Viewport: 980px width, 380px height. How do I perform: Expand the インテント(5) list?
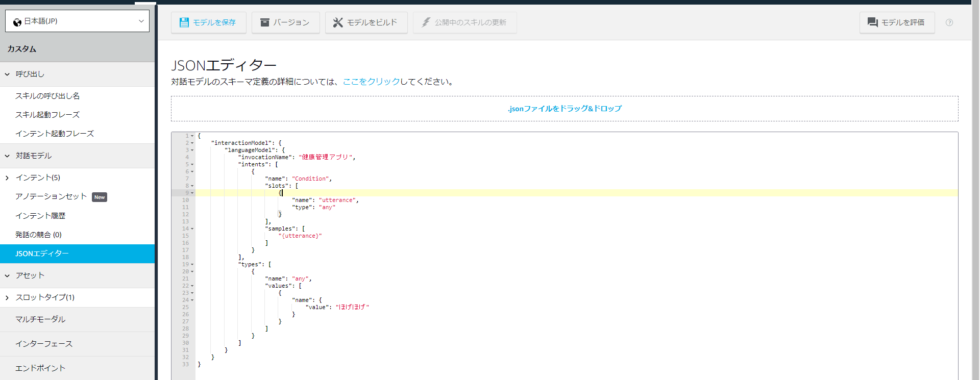click(7, 178)
